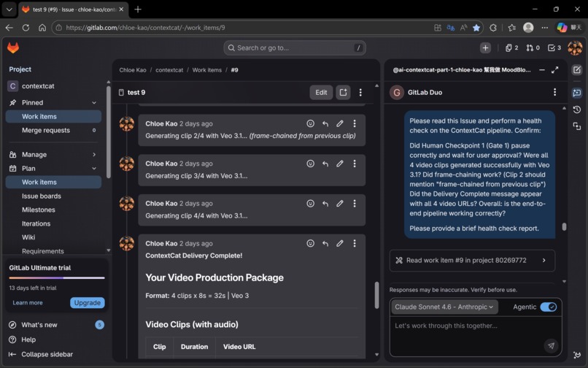The width and height of the screenshot is (588, 368).
Task: Open more actions for Delivery Complete comment
Action: (x=355, y=243)
